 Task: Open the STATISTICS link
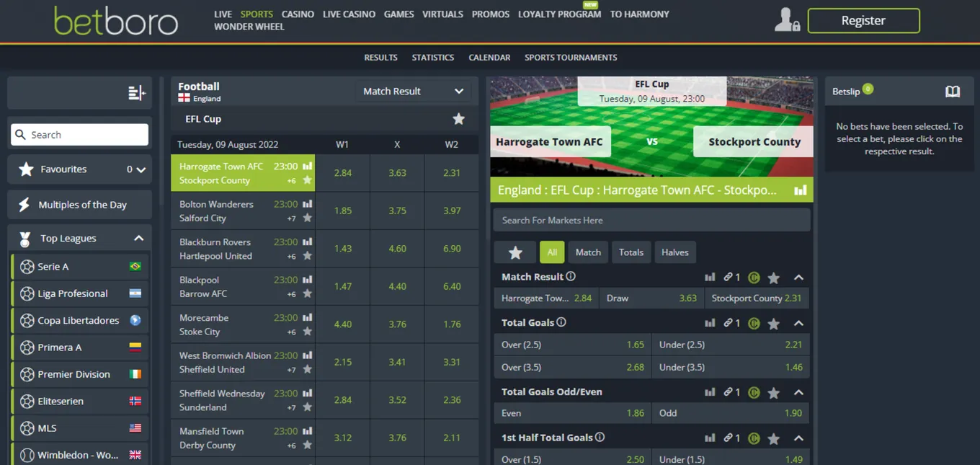point(433,58)
